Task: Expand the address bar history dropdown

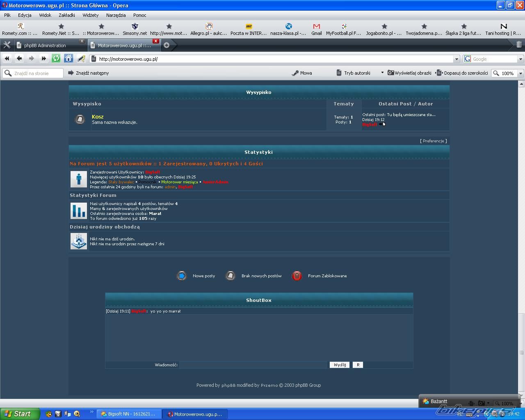Action: [456, 59]
